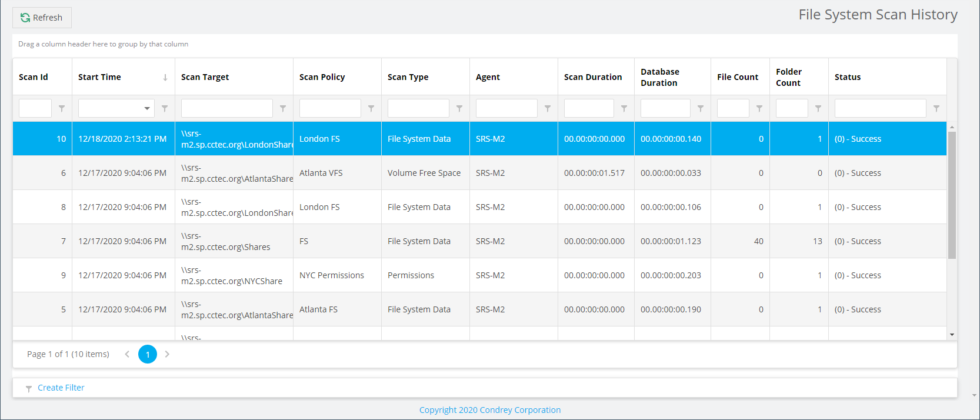Image resolution: width=980 pixels, height=420 pixels.
Task: Click the grid scroll down arrow
Action: 952,335
